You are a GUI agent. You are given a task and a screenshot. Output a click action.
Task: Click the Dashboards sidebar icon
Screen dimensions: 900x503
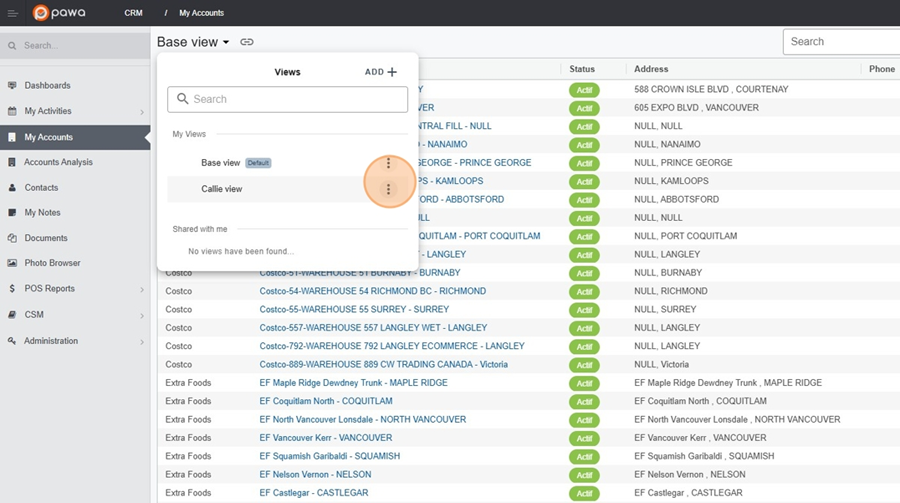(x=12, y=86)
